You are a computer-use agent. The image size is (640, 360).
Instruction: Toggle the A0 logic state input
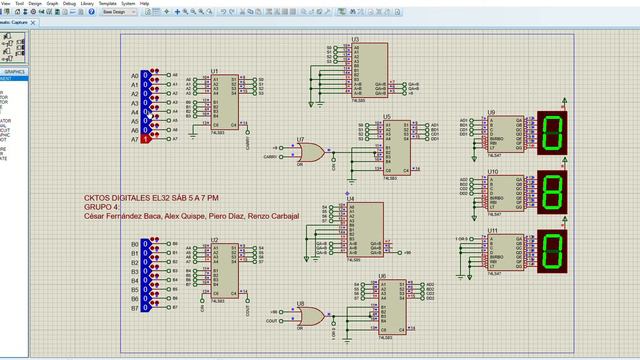click(145, 76)
